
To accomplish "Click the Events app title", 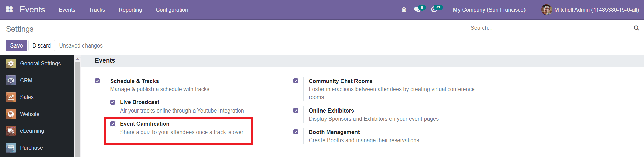I will click(32, 10).
